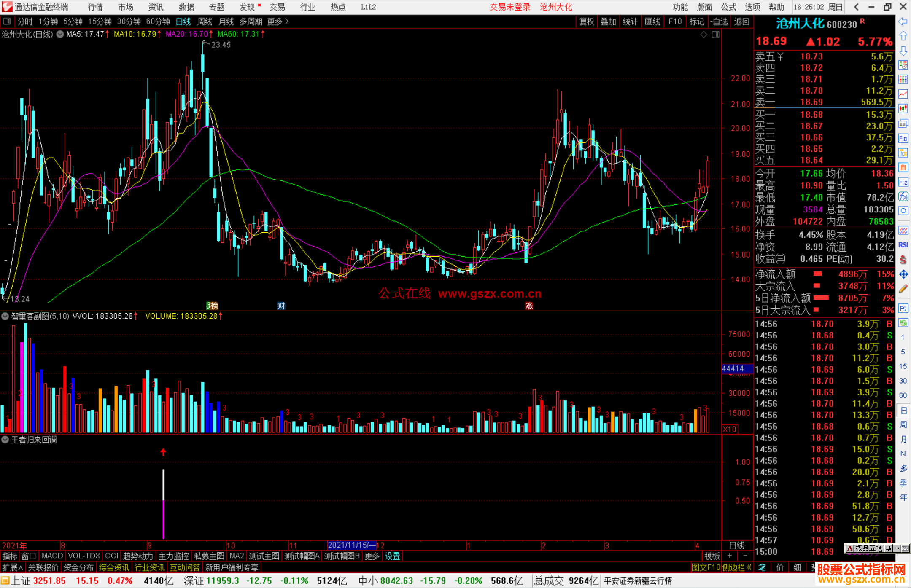
Task: Select the 细 detail view toggle
Action: pos(797,567)
